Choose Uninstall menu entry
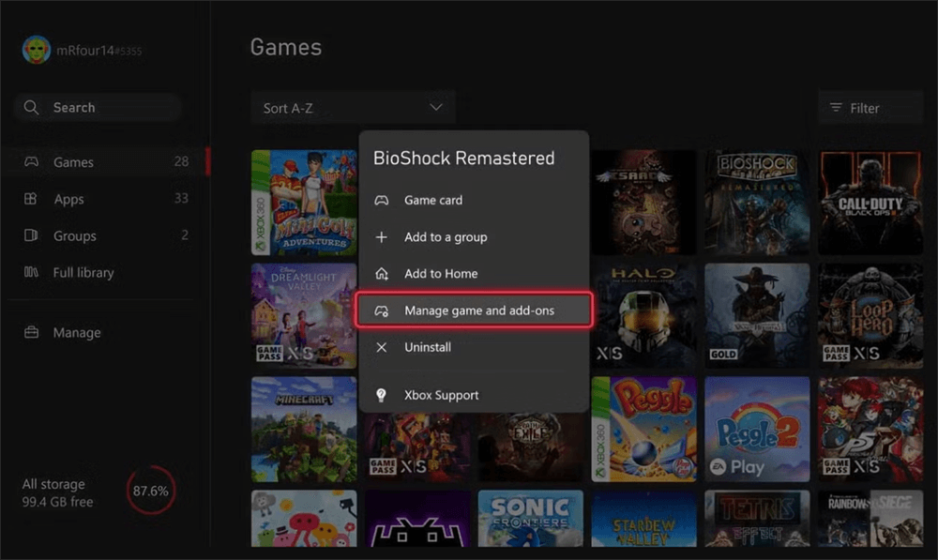The height and width of the screenshot is (560, 938). (x=474, y=347)
